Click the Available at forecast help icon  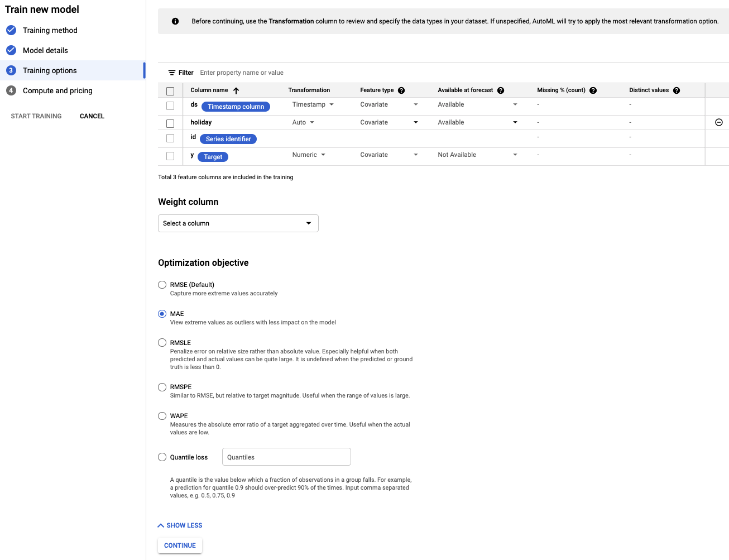(501, 90)
